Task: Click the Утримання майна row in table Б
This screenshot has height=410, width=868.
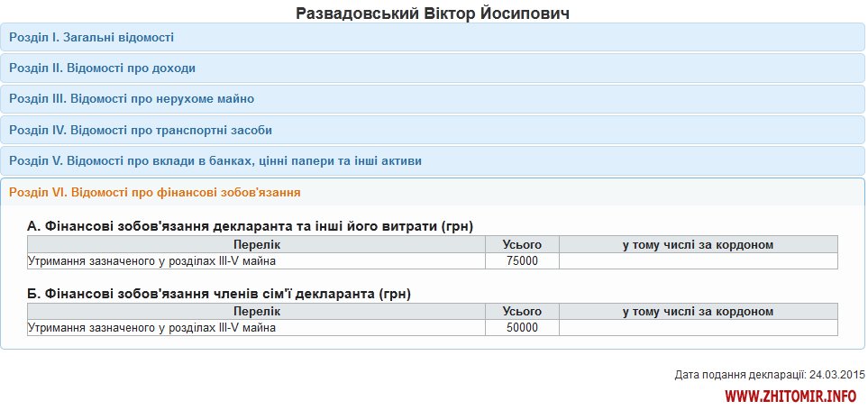Action: click(x=152, y=328)
